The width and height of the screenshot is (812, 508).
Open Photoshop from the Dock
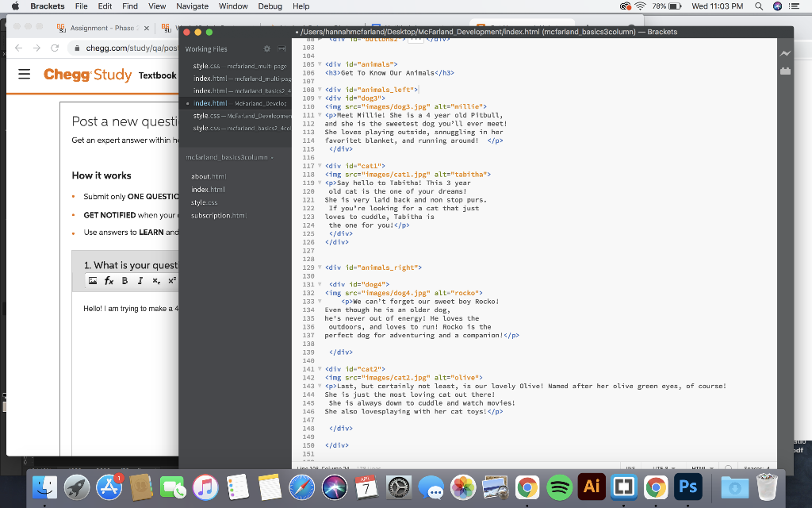[x=688, y=487]
